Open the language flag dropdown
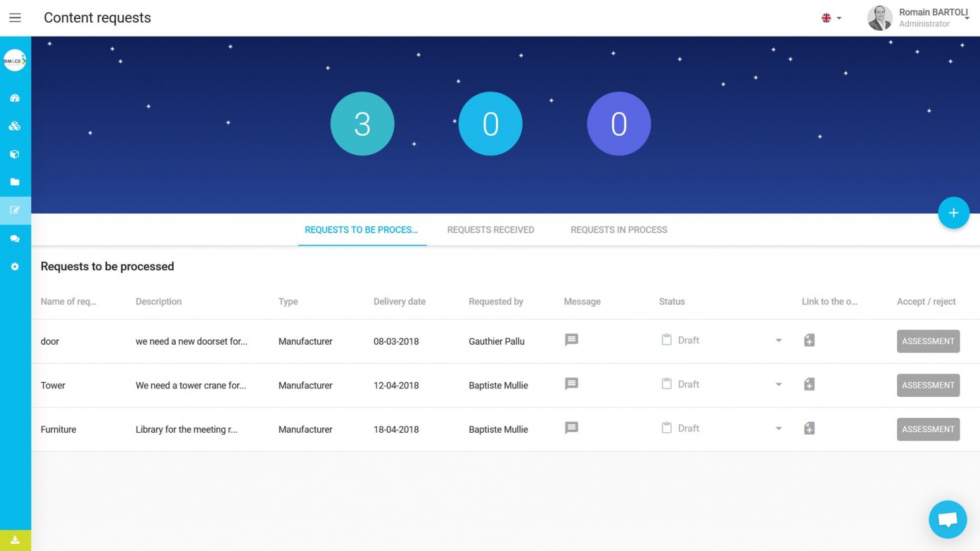Screen dimensions: 980x551 pos(831,18)
